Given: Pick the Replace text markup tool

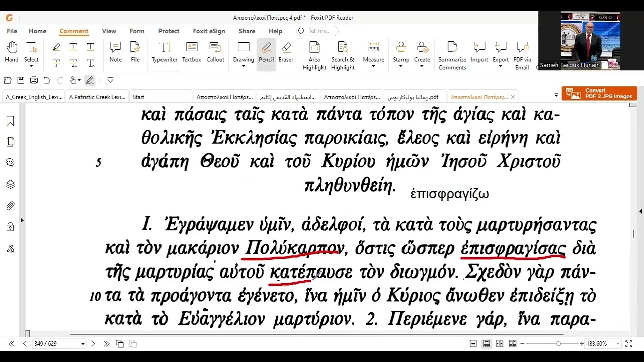Looking at the screenshot, I should coord(73,63).
